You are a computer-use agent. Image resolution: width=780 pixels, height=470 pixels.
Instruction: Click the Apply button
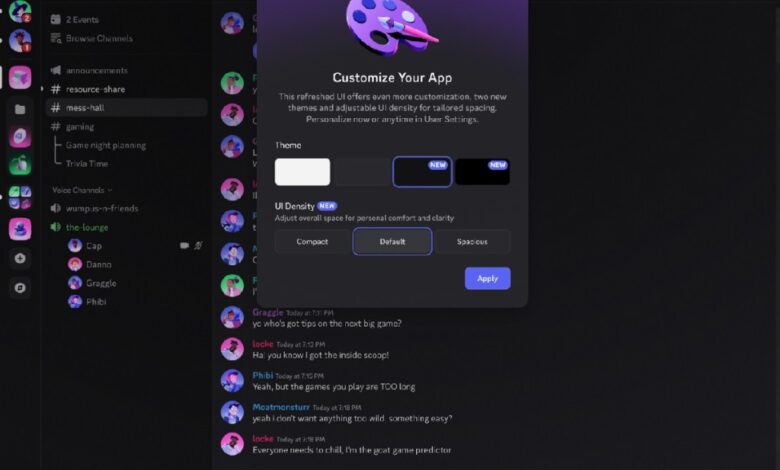488,279
